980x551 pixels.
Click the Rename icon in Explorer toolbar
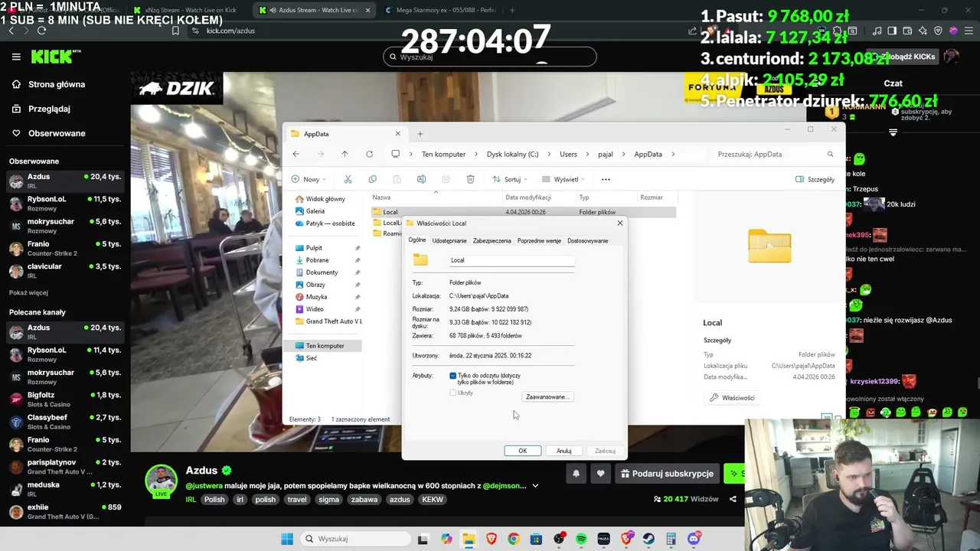click(421, 179)
